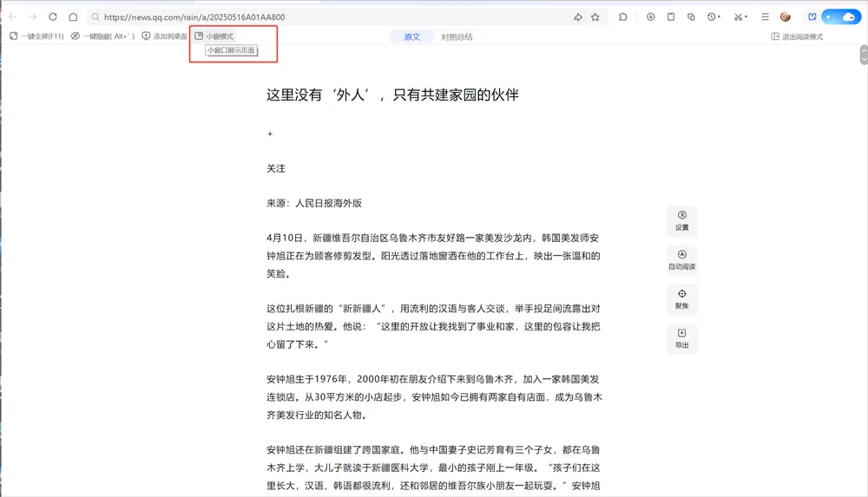Image resolution: width=868 pixels, height=497 pixels.
Task: Toggle one-key fullscreen (一键全屏 F11)
Action: tap(36, 36)
